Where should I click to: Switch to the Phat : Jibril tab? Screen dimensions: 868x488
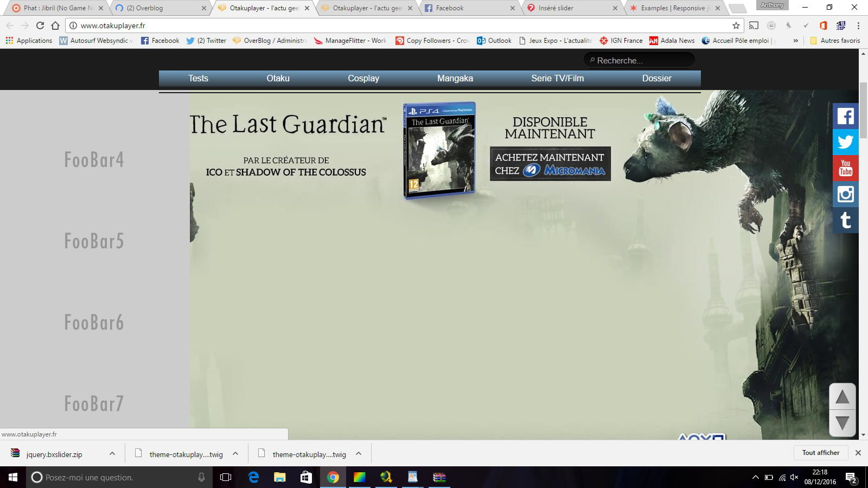[x=56, y=8]
